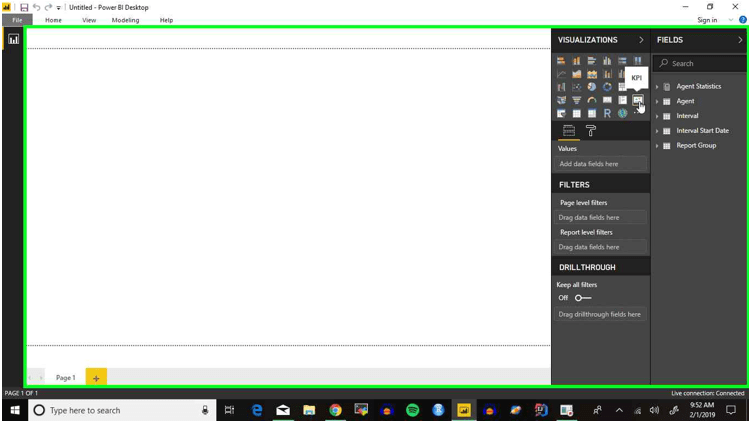Switch to Report view in left sidebar
Viewport: 750px width, 422px height.
(x=13, y=39)
